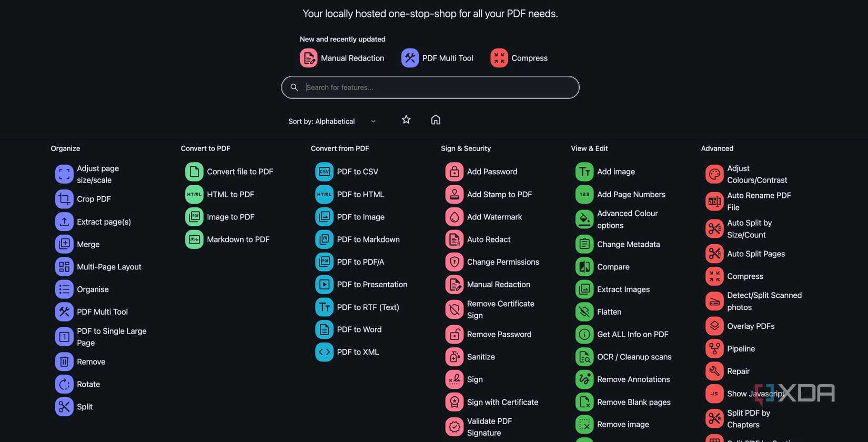868x442 pixels.
Task: Click the Crop PDF icon
Action: tap(64, 199)
